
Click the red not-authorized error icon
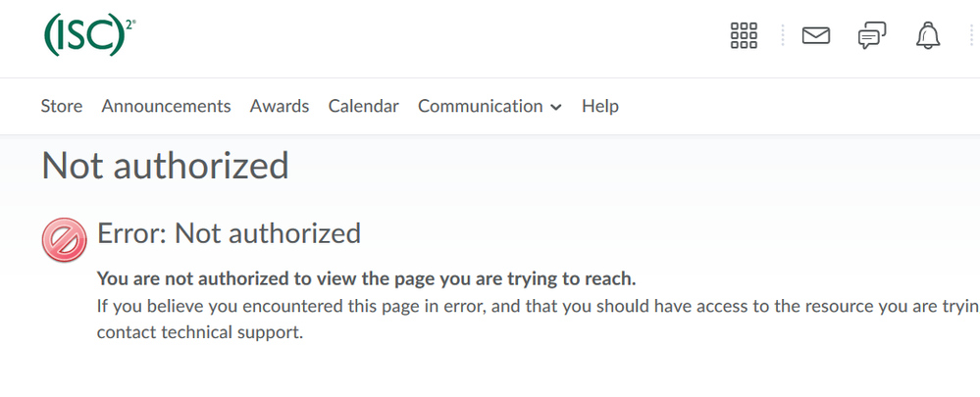point(62,240)
